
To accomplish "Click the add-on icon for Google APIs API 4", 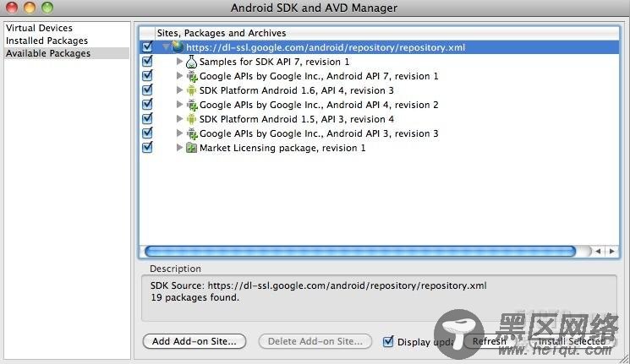I will tap(192, 105).
